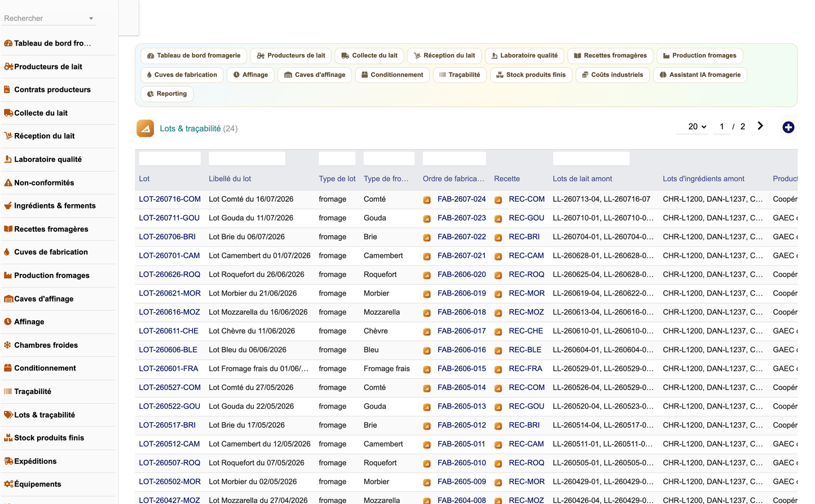
Task: Open the Réception du lait top tab
Action: click(444, 56)
